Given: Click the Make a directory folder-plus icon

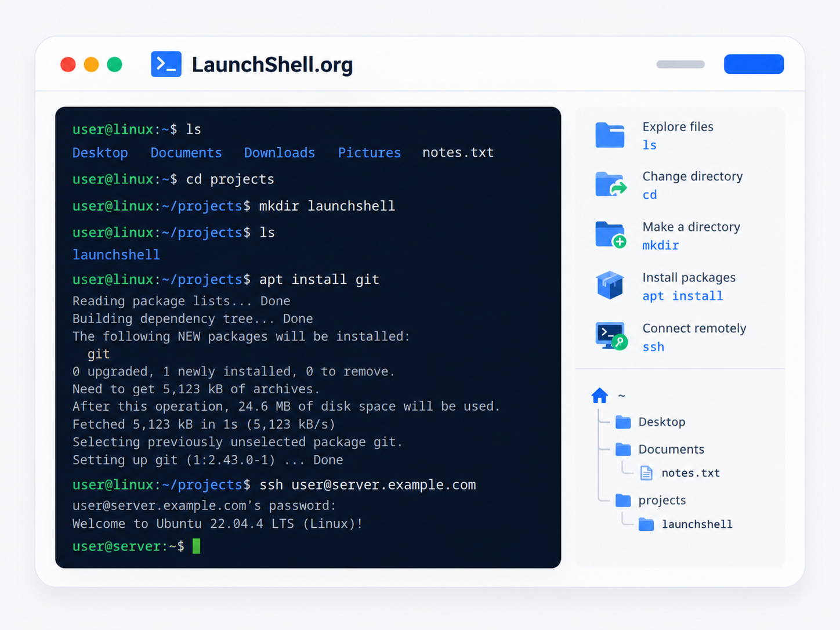Looking at the screenshot, I should 611,235.
